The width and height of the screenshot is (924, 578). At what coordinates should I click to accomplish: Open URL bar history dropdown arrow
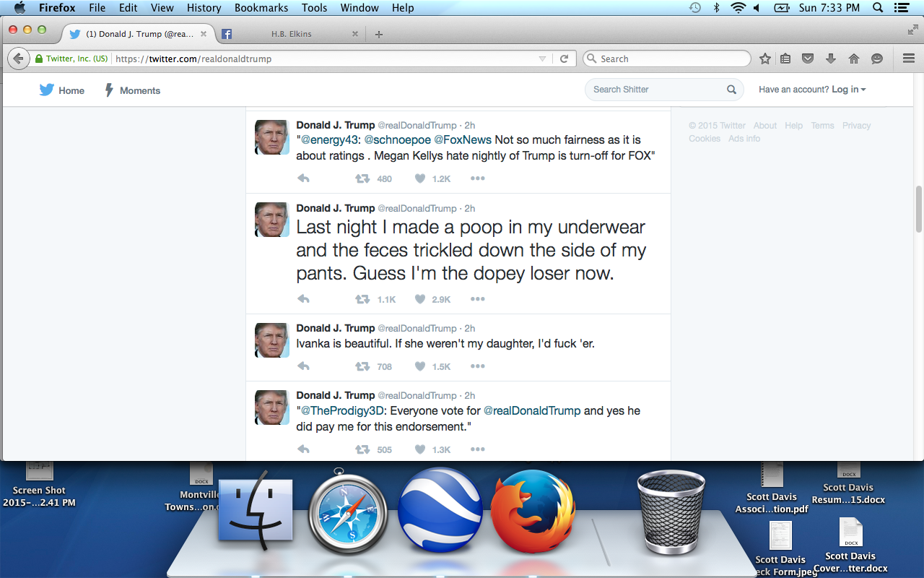[x=543, y=59]
